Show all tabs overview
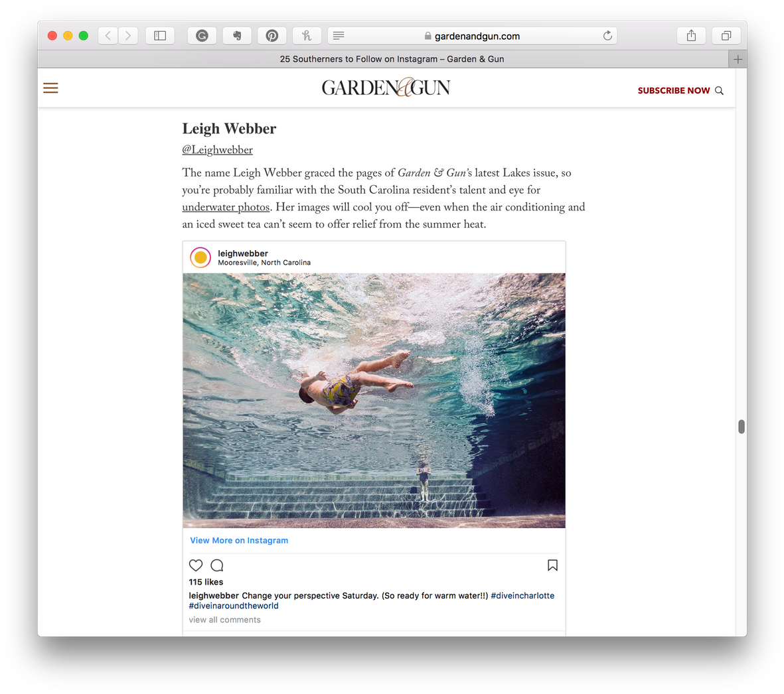 [726, 36]
